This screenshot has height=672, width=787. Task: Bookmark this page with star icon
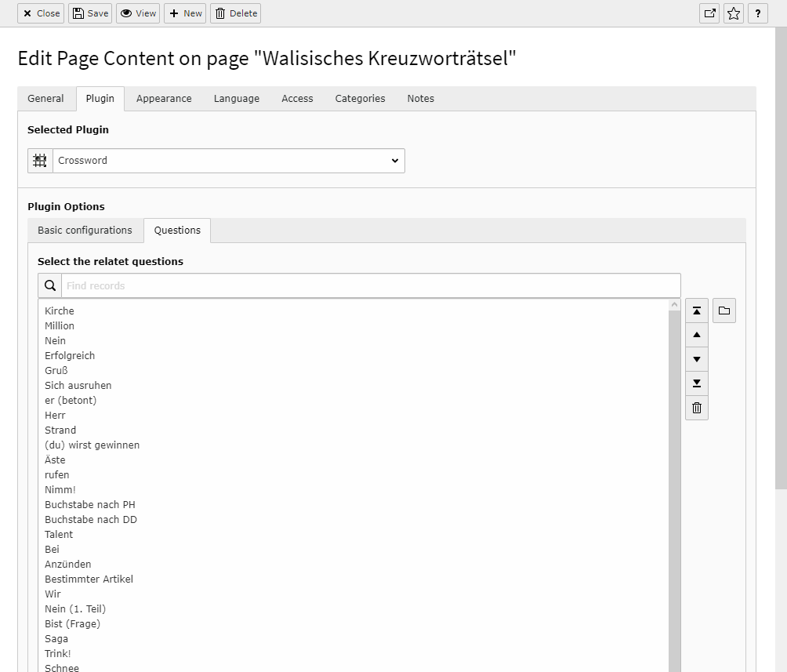click(733, 13)
